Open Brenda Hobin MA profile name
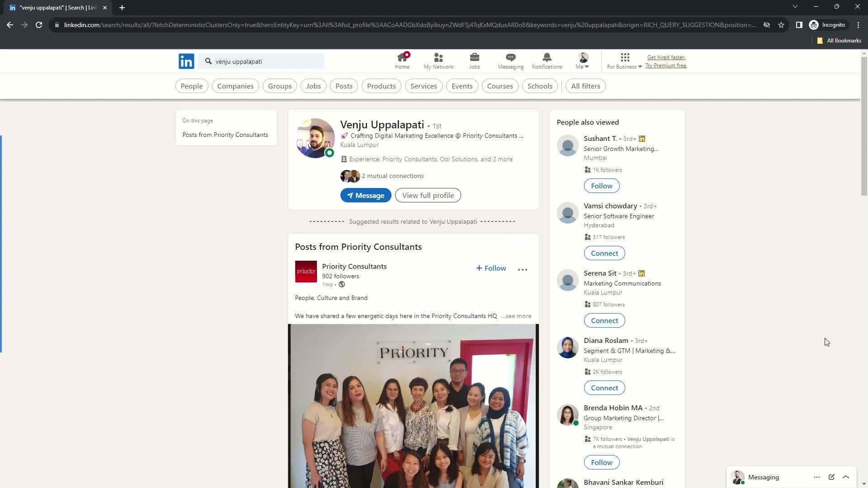 613,408
